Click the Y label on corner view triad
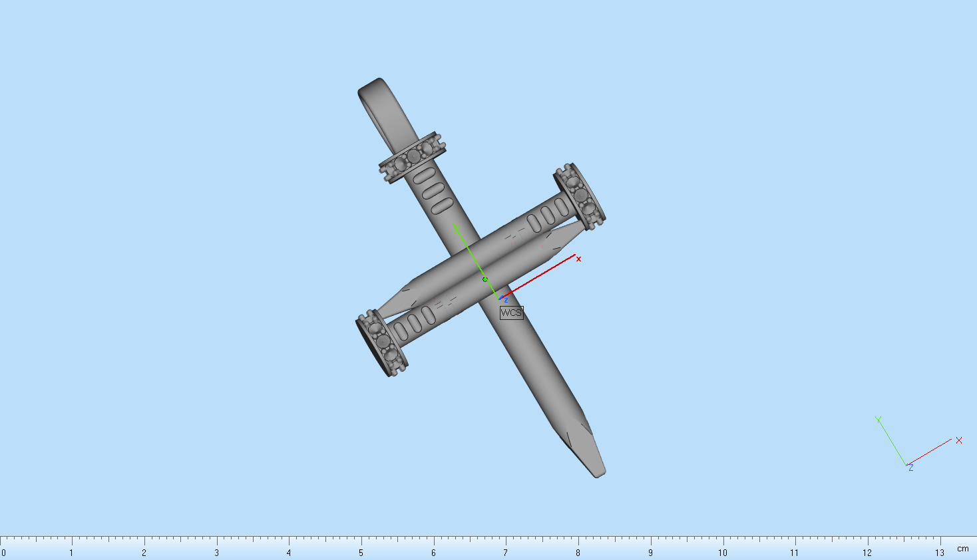Screen dimensions: 977x560 coord(879,420)
